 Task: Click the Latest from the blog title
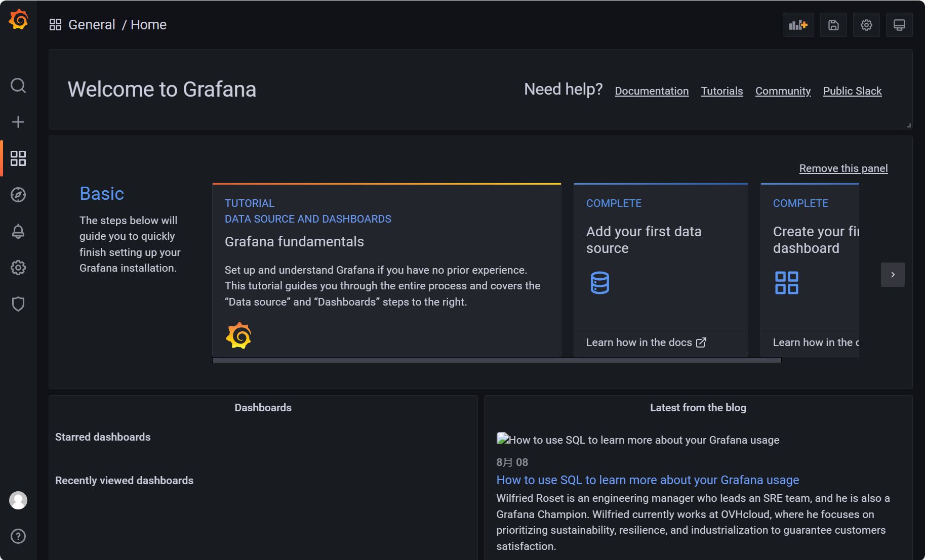[x=698, y=408]
